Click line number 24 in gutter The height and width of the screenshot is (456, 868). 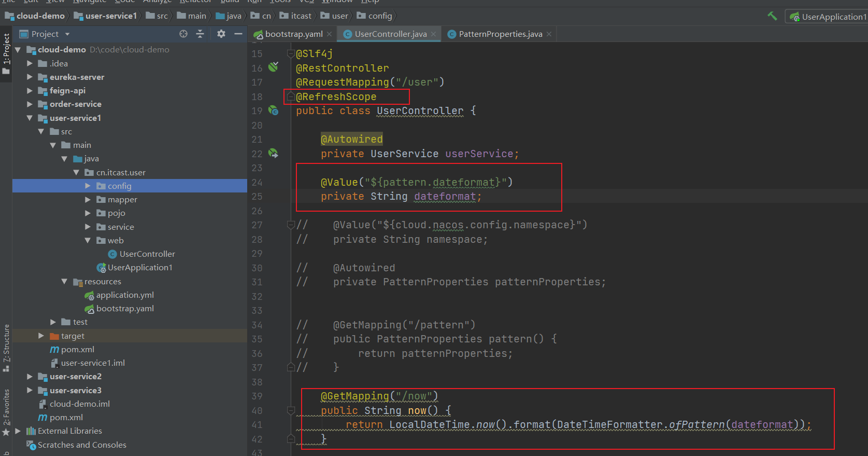click(x=257, y=182)
